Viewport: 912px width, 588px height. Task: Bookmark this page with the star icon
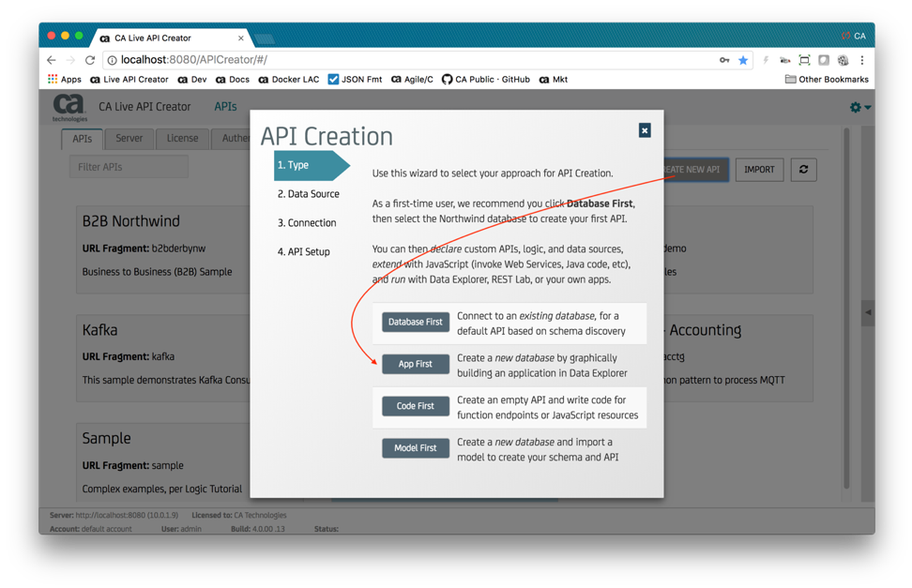point(743,60)
